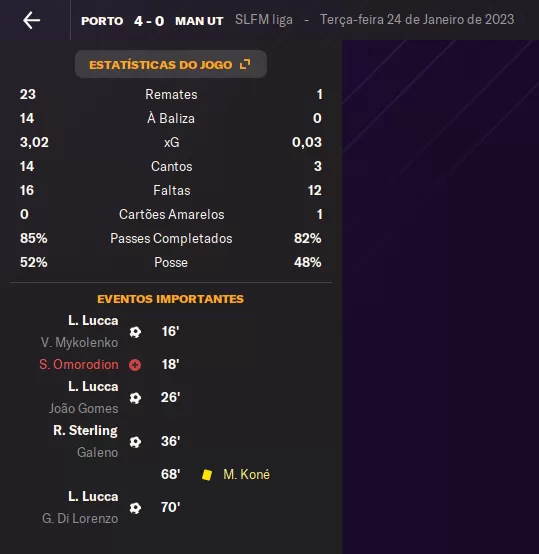Click the red injury icon at 18'

[x=135, y=365]
